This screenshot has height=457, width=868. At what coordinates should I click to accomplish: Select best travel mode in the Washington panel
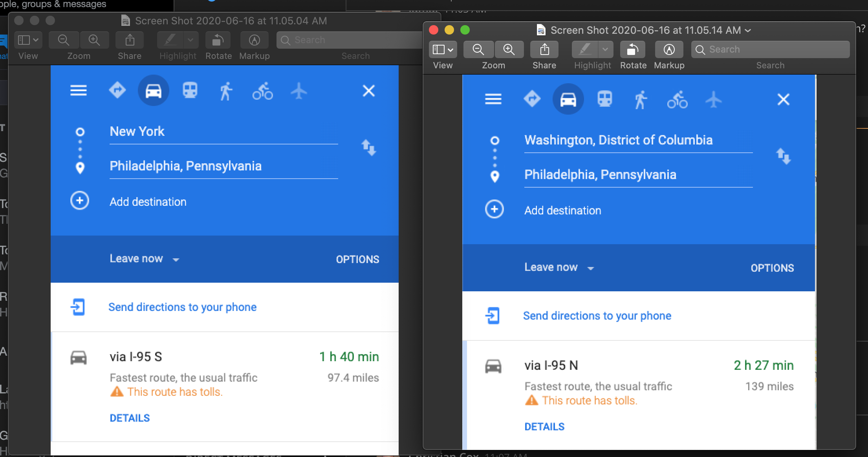point(532,99)
